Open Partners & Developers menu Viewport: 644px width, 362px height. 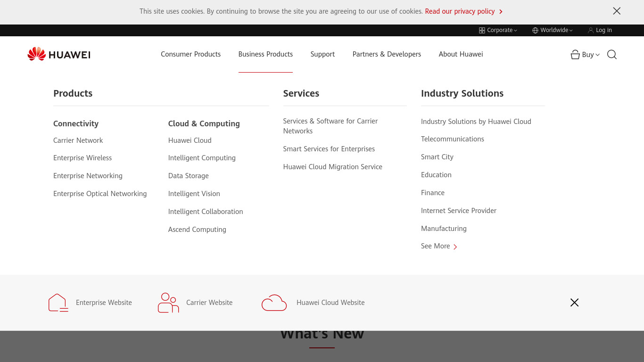point(387,54)
